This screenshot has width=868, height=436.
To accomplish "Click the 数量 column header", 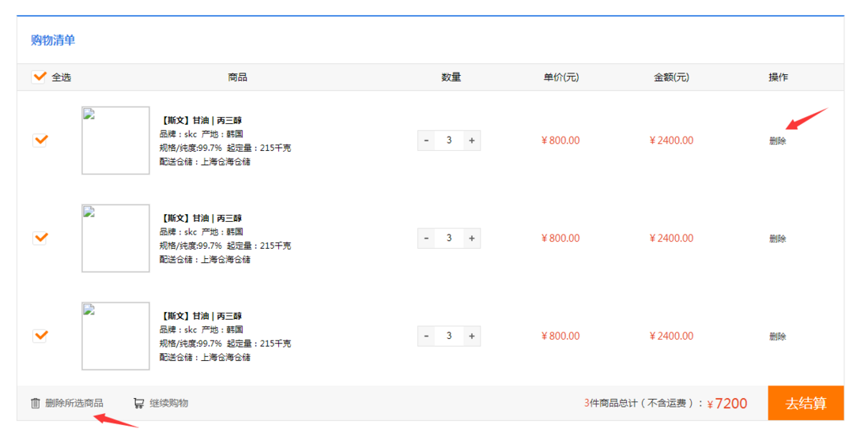I will coord(451,77).
